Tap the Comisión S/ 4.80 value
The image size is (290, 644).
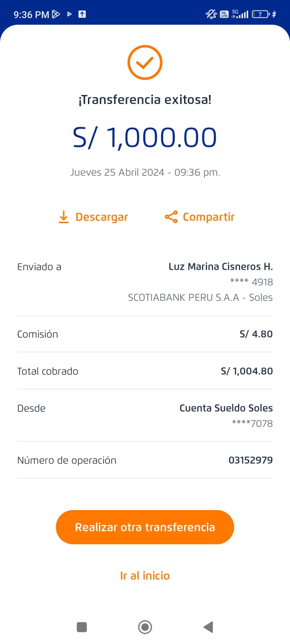256,334
